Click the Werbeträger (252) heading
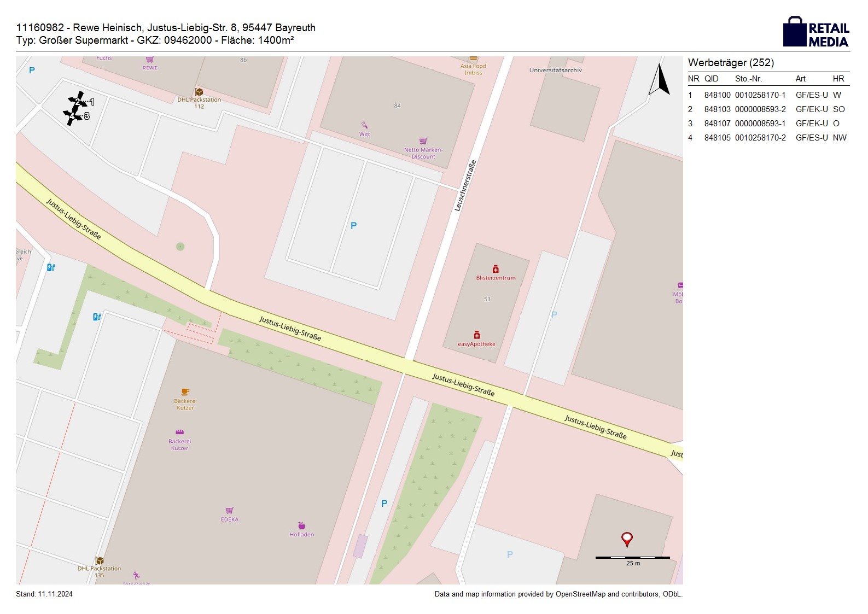 click(731, 63)
